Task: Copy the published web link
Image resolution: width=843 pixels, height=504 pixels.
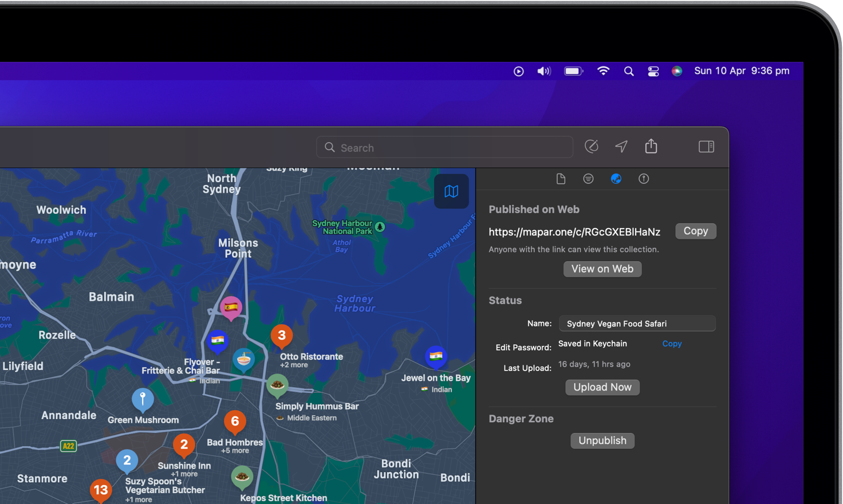Action: [696, 231]
